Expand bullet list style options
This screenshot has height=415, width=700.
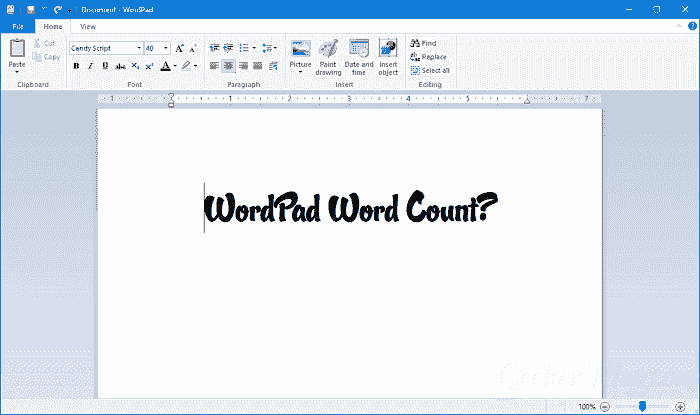(x=254, y=48)
